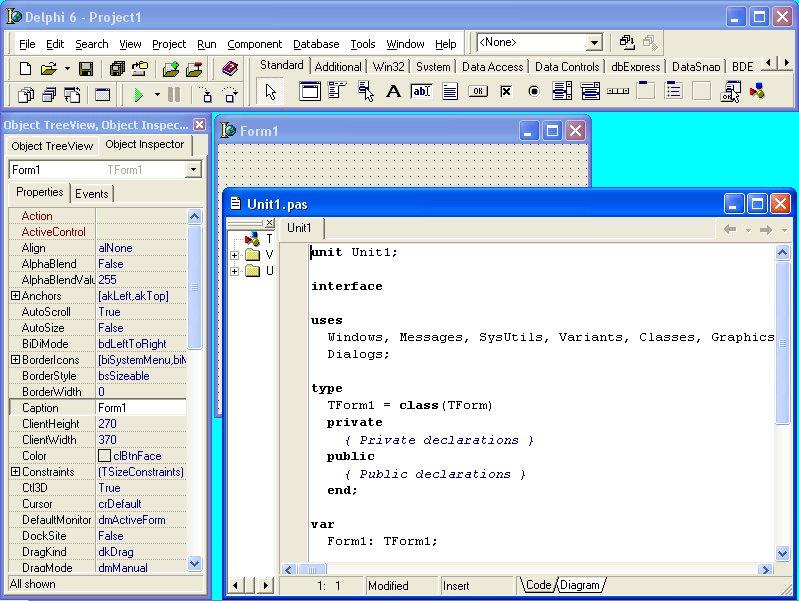Click the New Form toolbar icon
799x601 pixels.
tap(102, 95)
